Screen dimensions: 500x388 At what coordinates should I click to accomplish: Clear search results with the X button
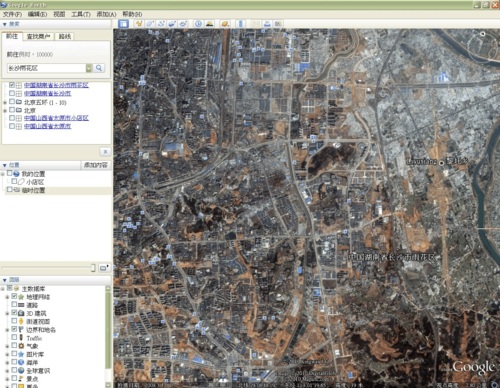pos(105,152)
